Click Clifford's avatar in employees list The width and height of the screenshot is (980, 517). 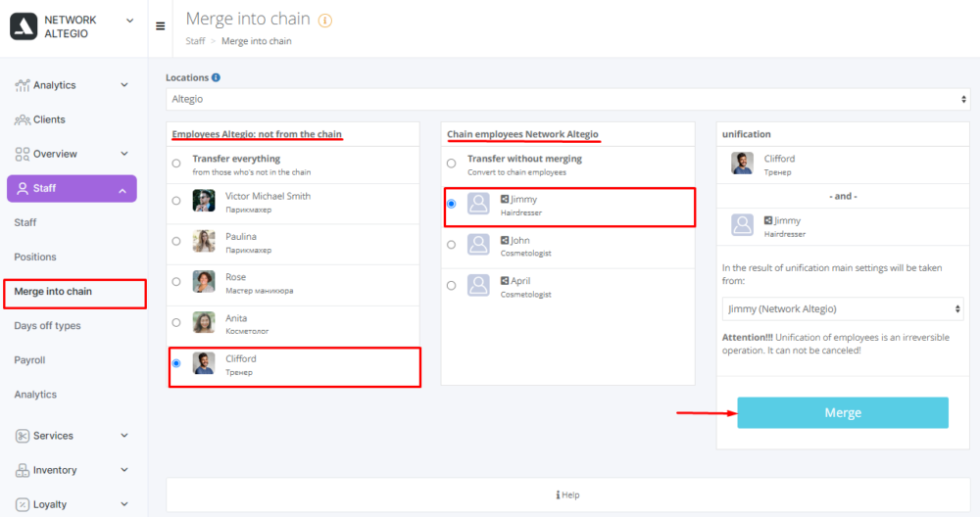(x=204, y=363)
